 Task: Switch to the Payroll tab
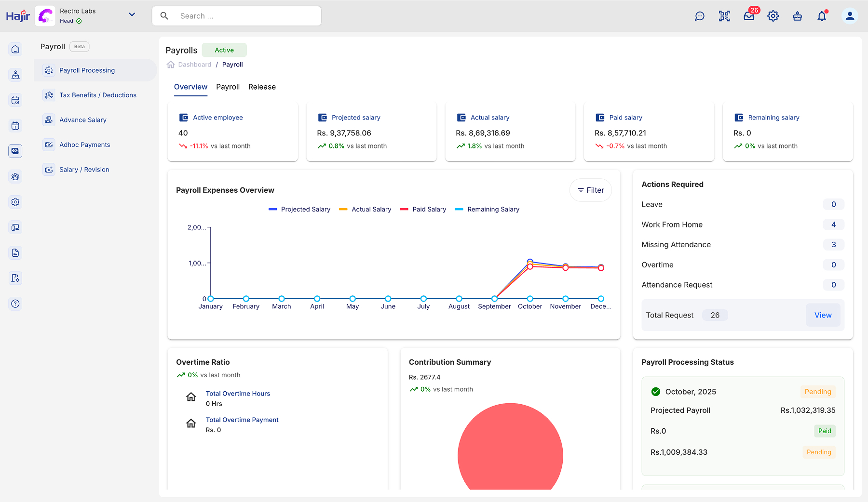[228, 87]
